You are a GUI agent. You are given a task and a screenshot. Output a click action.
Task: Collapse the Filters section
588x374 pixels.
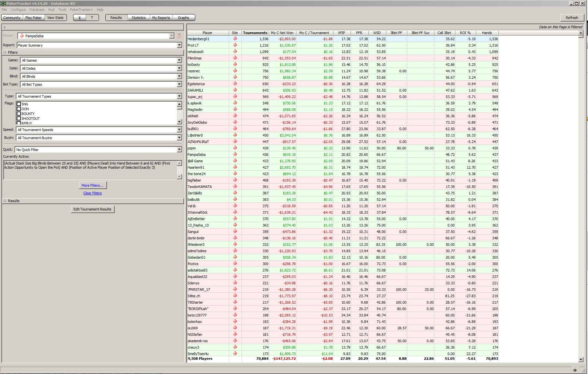[x=5, y=52]
